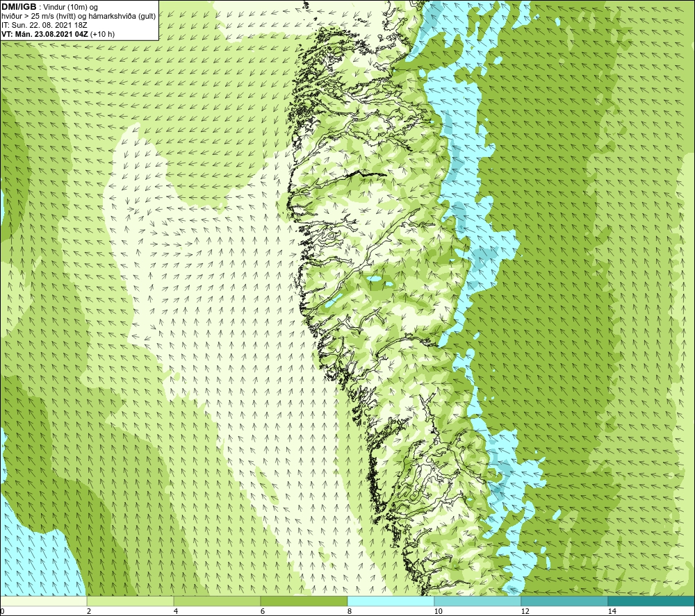This screenshot has width=695, height=616.
Task: Click the '2' label on wind scale
Action: 89,612
